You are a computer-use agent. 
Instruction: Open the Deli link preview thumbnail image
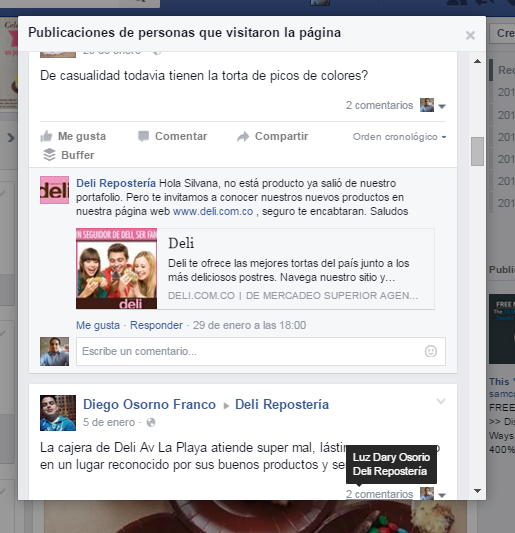[x=117, y=269]
